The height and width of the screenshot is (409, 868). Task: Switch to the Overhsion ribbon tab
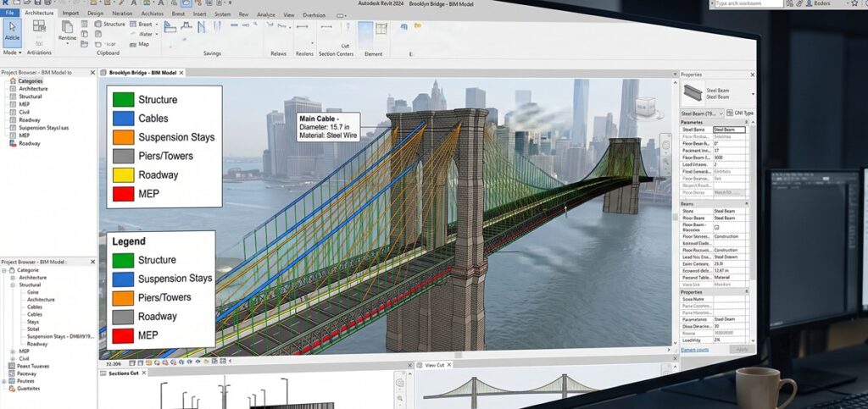[x=314, y=15]
